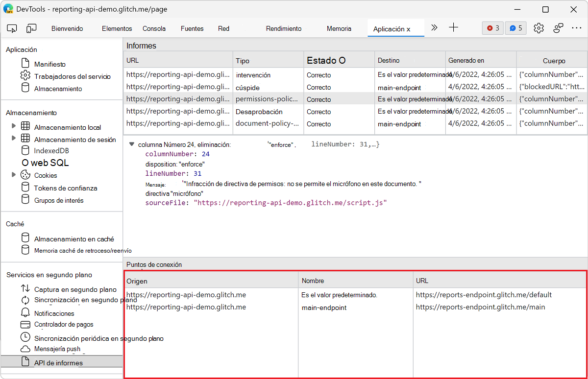Toggle the device emulation toolbar
The width and height of the screenshot is (588, 379).
coord(31,28)
